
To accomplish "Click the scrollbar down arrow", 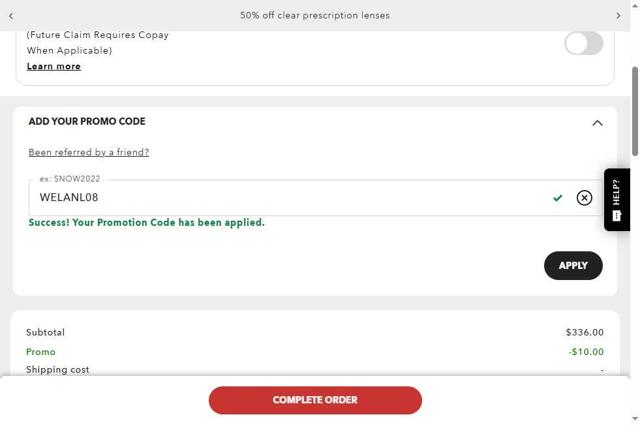I will click(x=635, y=419).
